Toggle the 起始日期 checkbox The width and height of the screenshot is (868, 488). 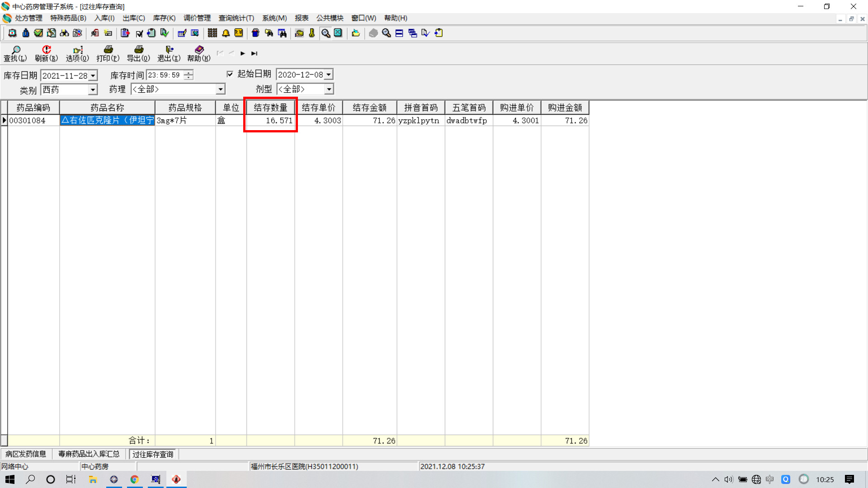[230, 74]
